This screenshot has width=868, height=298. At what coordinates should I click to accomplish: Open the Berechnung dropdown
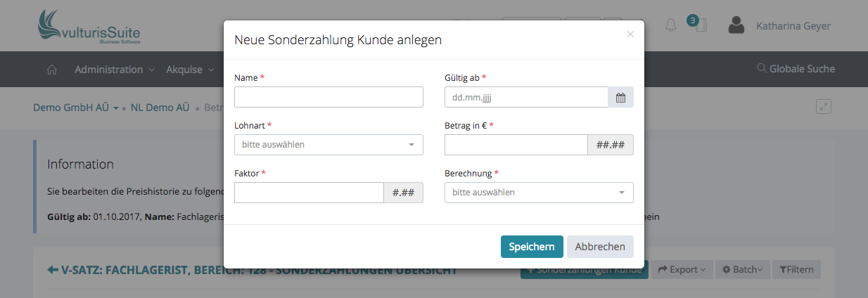539,193
